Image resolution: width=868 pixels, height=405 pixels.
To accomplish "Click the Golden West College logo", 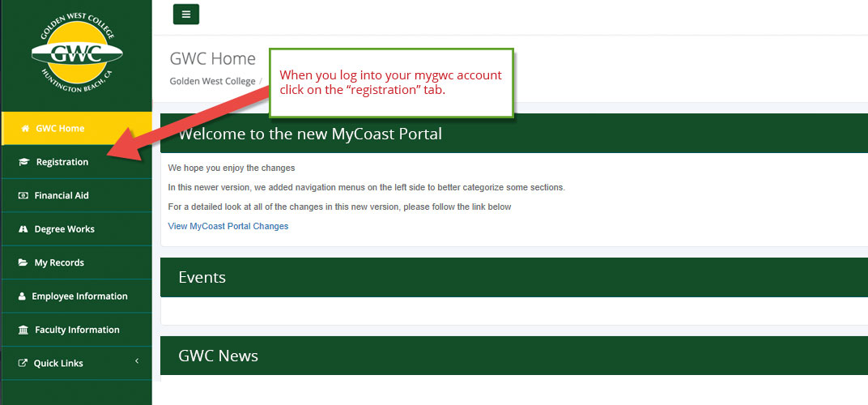I will click(x=77, y=53).
